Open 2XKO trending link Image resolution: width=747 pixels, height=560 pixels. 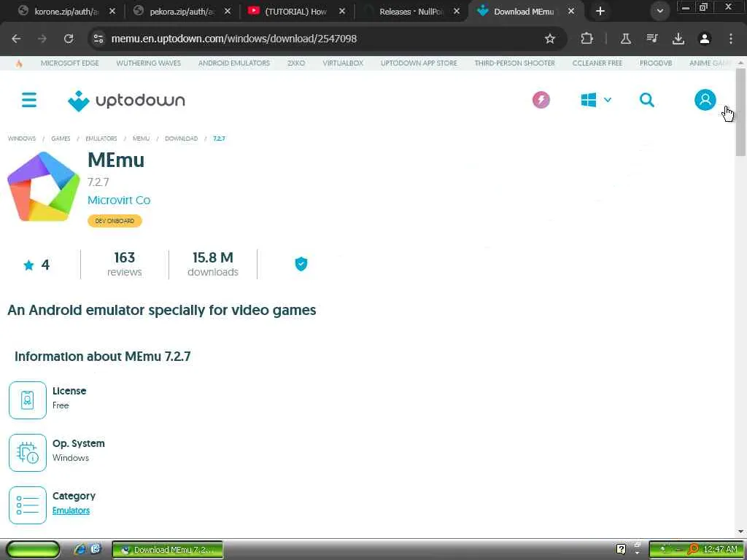[296, 63]
